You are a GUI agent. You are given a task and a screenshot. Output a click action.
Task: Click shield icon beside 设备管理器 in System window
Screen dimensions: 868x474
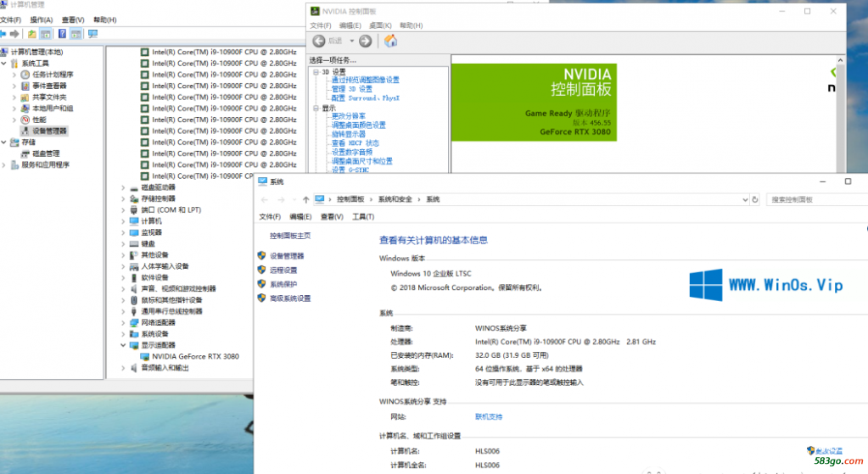[x=262, y=255]
